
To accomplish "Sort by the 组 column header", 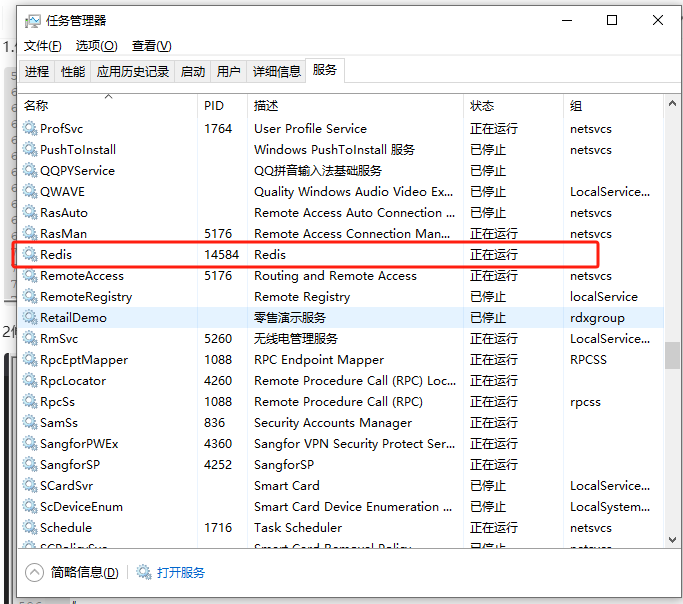I will click(613, 105).
